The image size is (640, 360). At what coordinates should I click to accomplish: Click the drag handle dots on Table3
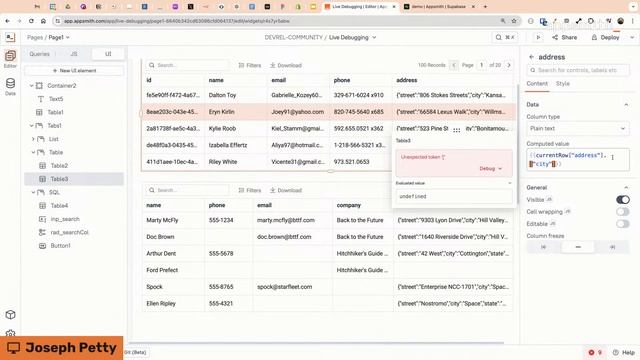tap(457, 130)
